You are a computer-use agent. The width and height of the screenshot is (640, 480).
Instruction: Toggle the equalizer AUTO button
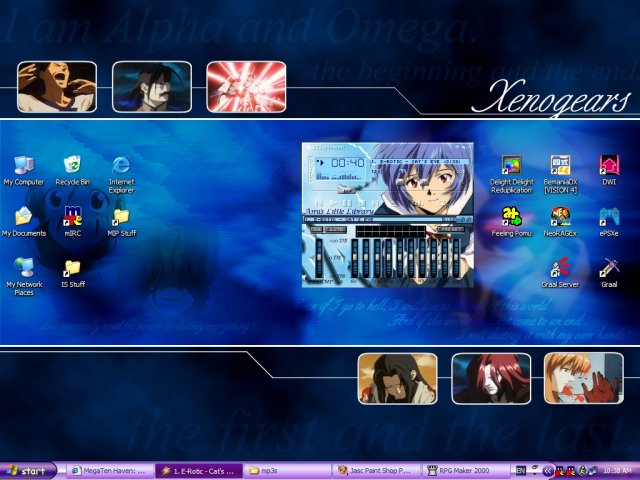pos(334,229)
